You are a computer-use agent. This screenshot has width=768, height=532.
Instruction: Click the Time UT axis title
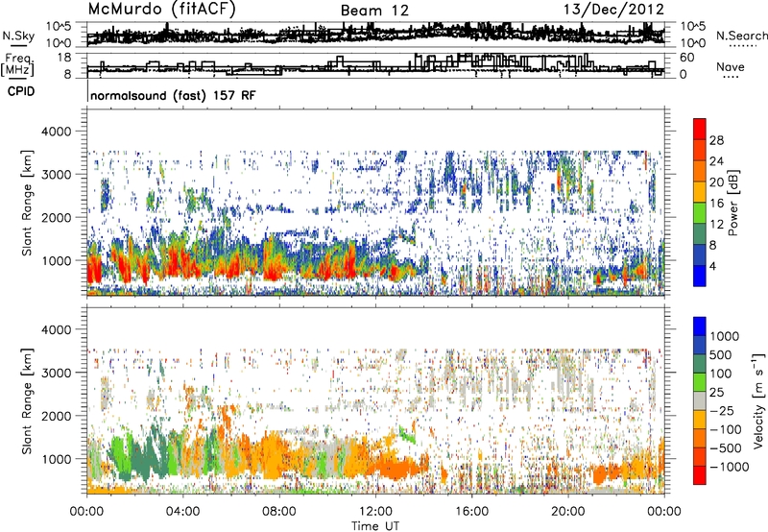coord(375,526)
